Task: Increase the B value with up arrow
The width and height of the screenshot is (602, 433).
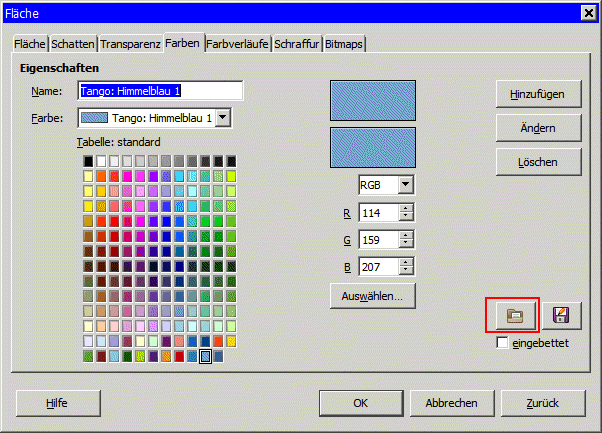Action: pos(406,263)
